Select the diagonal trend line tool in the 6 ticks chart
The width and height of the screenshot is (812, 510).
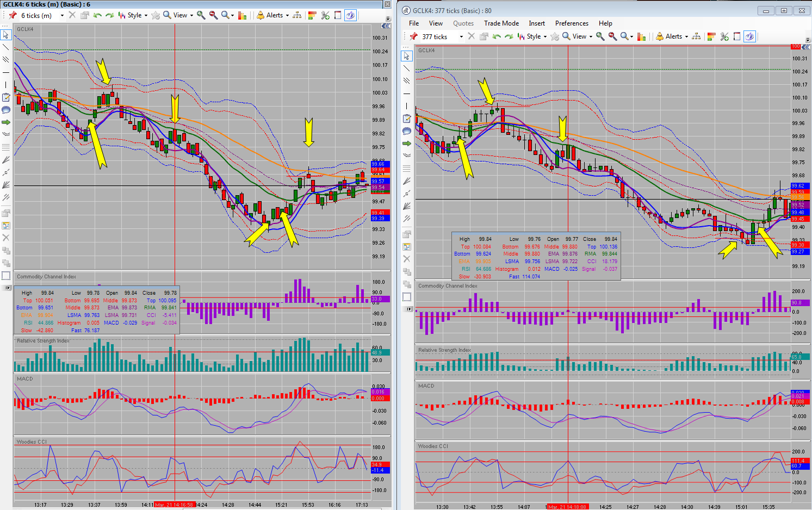pyautogui.click(x=6, y=47)
